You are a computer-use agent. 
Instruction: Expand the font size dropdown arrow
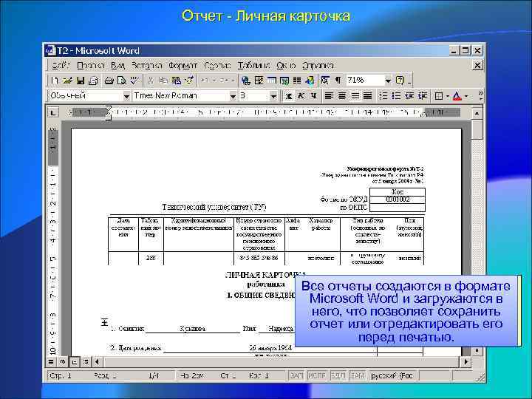click(273, 96)
